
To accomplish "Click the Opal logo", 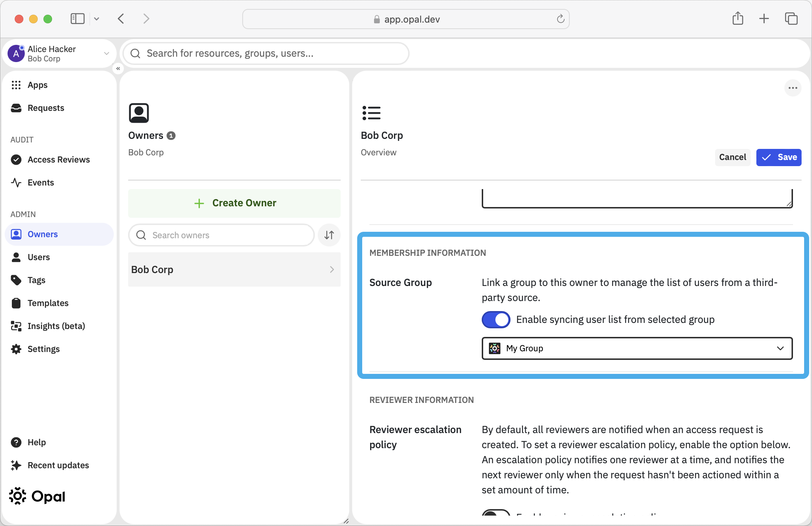I will point(37,496).
